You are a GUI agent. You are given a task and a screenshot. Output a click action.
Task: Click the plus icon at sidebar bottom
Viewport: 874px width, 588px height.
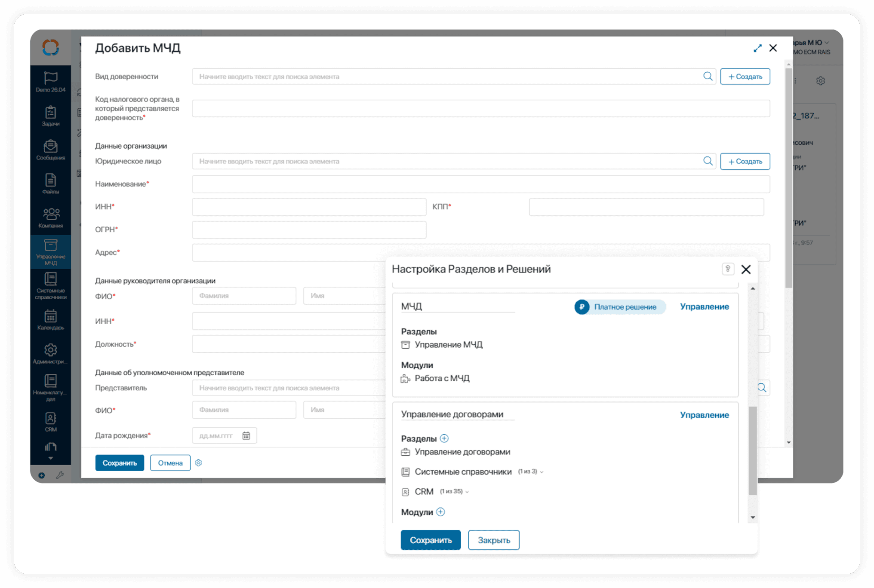[42, 475]
